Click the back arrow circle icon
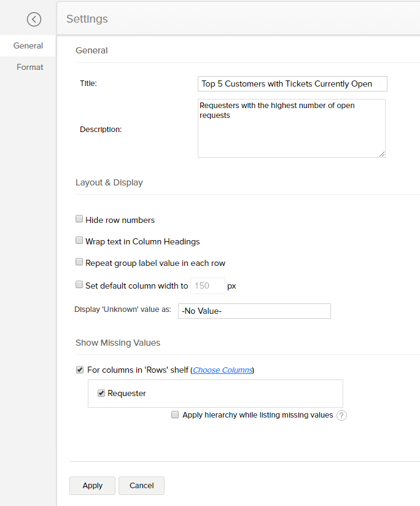This screenshot has height=506, width=420. coord(34,20)
